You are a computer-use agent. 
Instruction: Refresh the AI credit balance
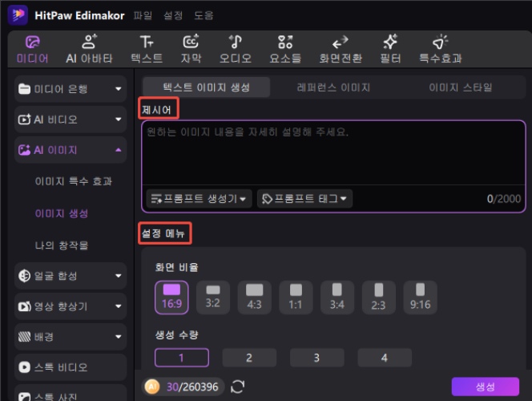pyautogui.click(x=237, y=387)
